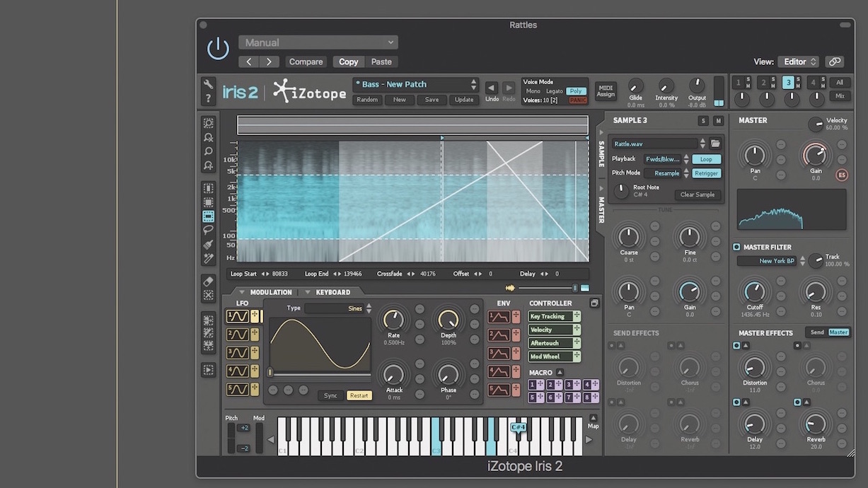This screenshot has height=488, width=868.
Task: Open the Rattle.wav sample dropdown
Action: tap(654, 144)
